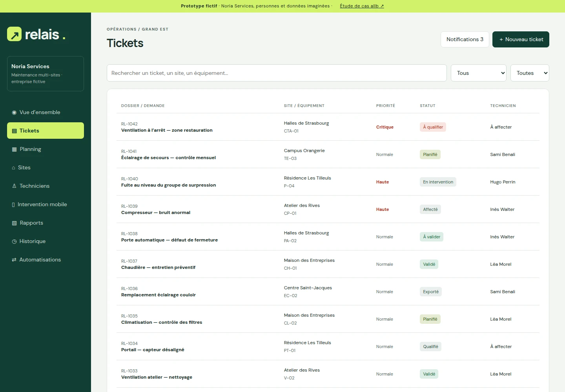Screen dimensions: 565x392
Task: Click the Automatisations arrows icon
Action: coord(14,260)
